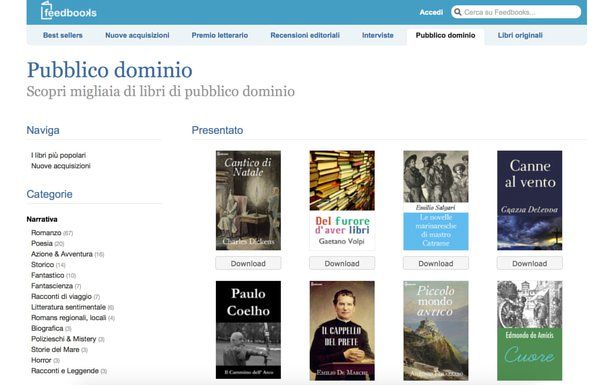
Task: Focus the Cerca su Feedbooks search field
Action: click(x=516, y=12)
